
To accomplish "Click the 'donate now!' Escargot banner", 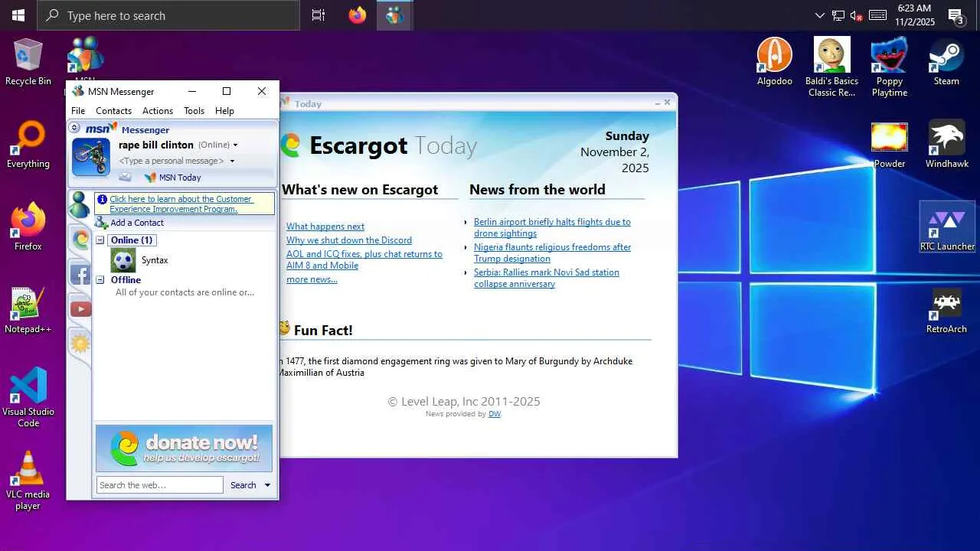I will coord(184,448).
